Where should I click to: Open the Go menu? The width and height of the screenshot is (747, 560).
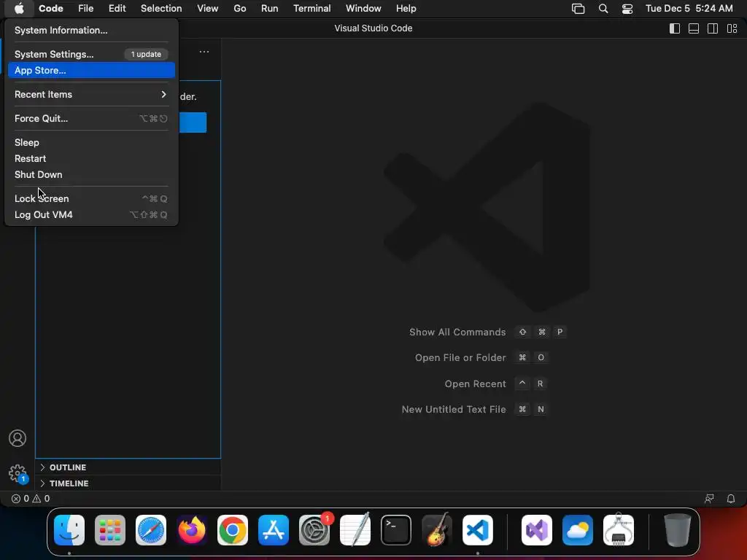pos(239,8)
